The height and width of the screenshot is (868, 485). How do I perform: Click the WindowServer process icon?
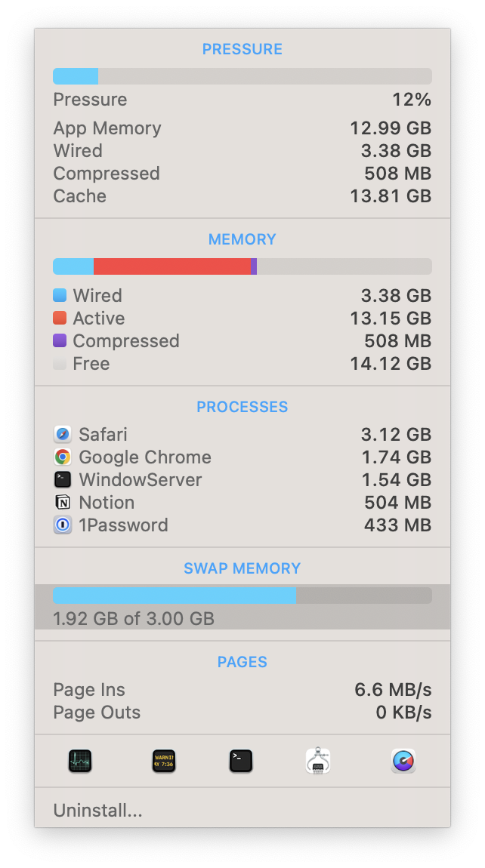pos(63,480)
